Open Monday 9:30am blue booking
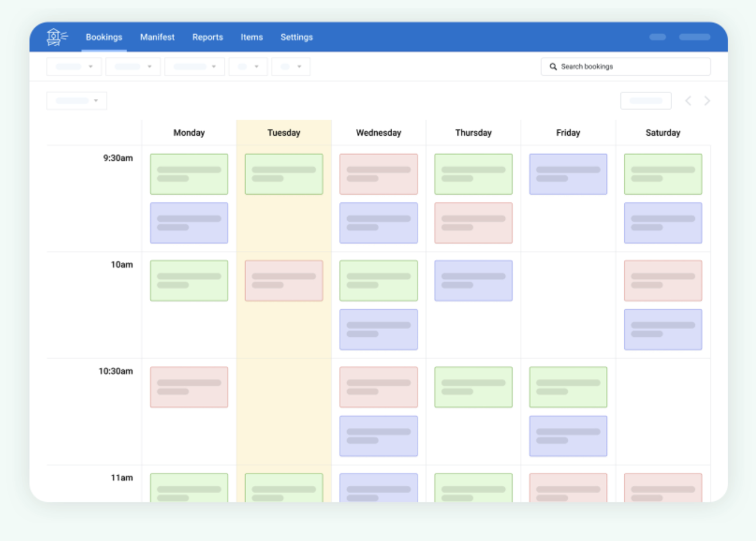Image resolution: width=756 pixels, height=541 pixels. [x=189, y=223]
